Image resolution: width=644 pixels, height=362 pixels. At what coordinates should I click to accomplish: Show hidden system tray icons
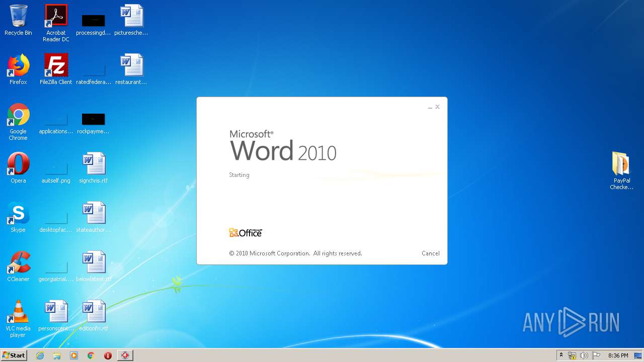click(x=561, y=355)
